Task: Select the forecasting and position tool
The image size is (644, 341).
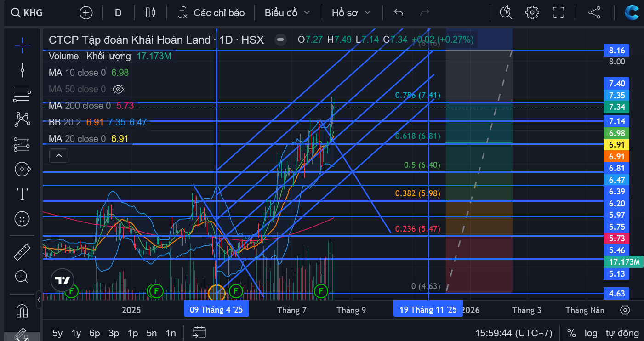Action: coord(22,145)
